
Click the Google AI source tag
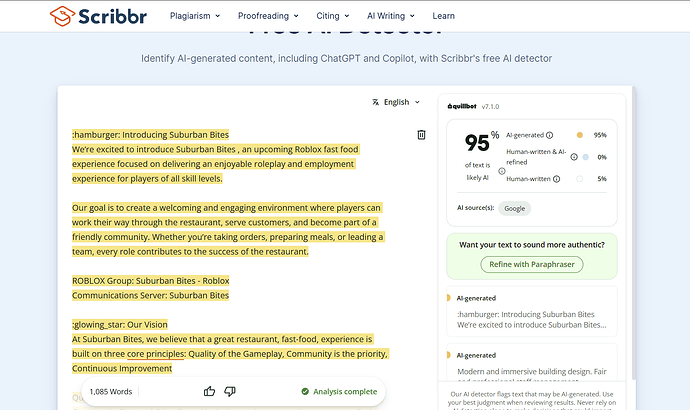point(514,209)
